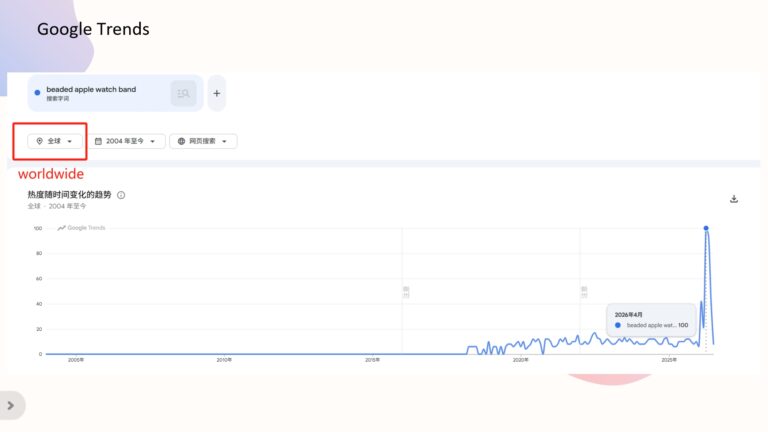Viewport: 768px width, 432px height.
Task: Click the Google Trends watermark logo in chart
Action: pos(81,228)
